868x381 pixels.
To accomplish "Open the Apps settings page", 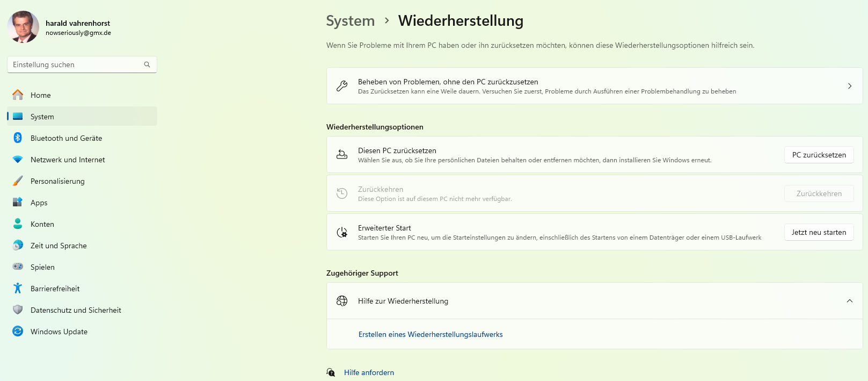I will 82,203.
